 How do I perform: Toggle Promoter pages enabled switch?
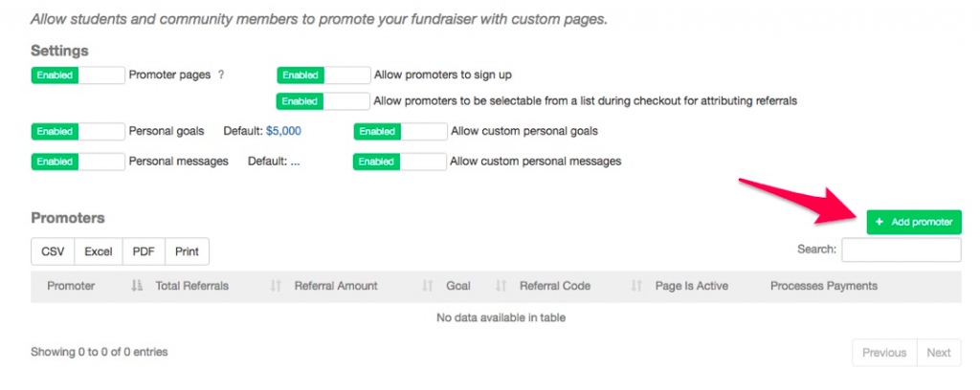(78, 76)
